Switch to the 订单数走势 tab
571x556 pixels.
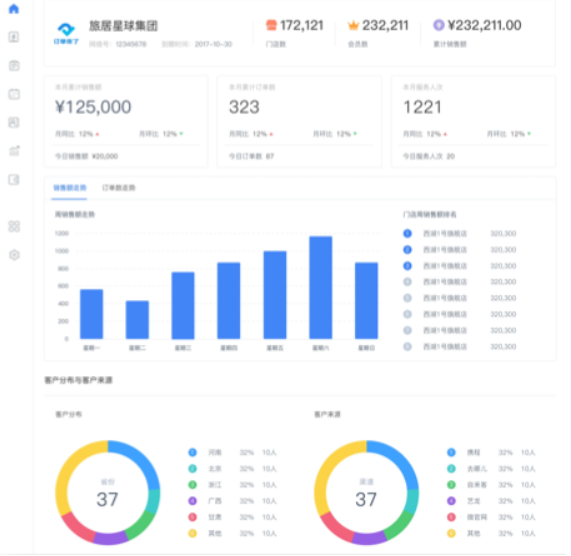(x=119, y=188)
